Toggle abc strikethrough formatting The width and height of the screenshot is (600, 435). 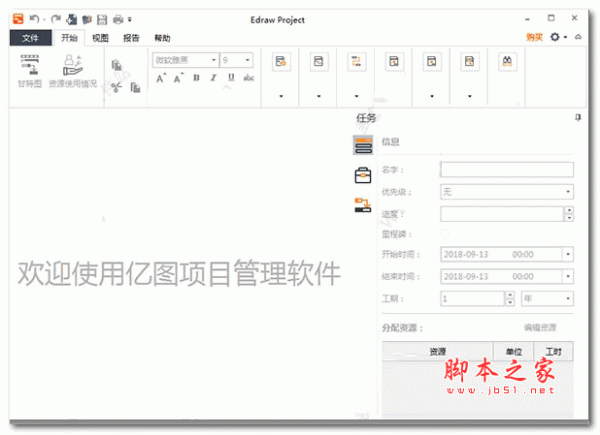pyautogui.click(x=249, y=78)
